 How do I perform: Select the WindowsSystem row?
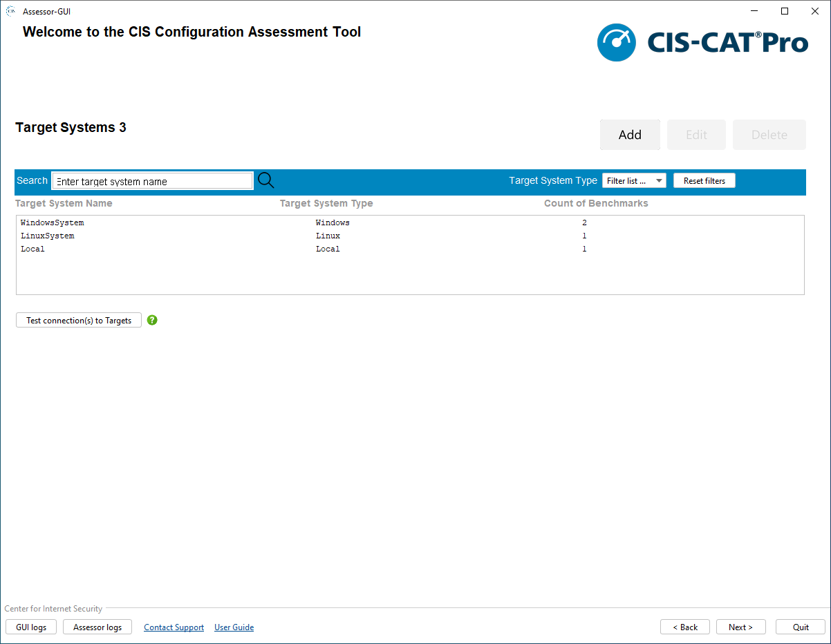click(x=53, y=222)
